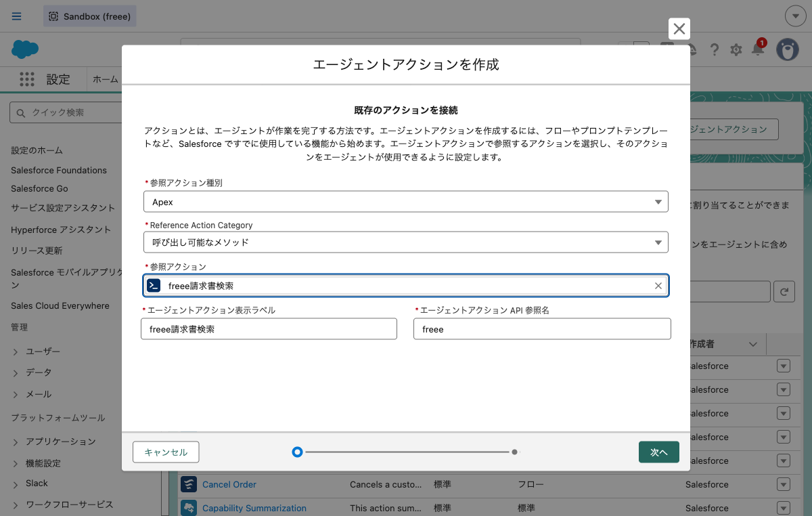Open the settings gear menu

[x=736, y=49]
